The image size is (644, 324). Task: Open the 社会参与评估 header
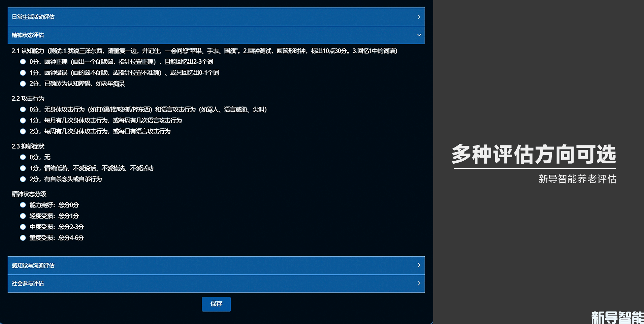(x=216, y=284)
